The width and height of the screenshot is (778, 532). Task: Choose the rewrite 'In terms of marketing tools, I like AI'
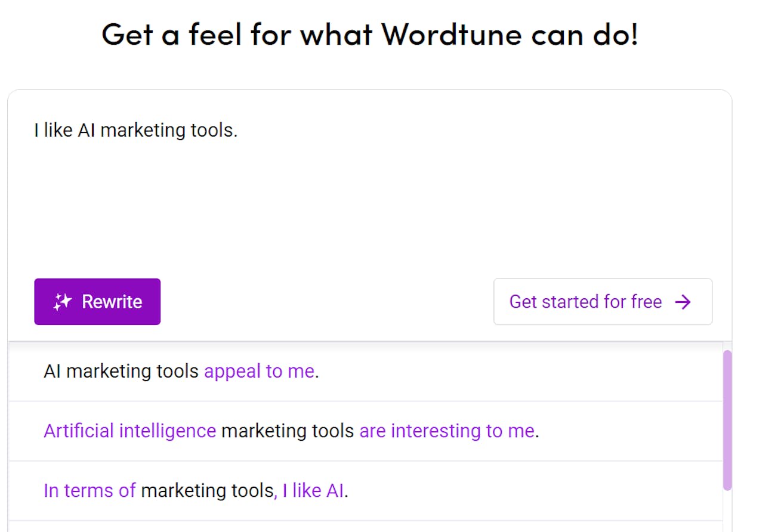[196, 490]
